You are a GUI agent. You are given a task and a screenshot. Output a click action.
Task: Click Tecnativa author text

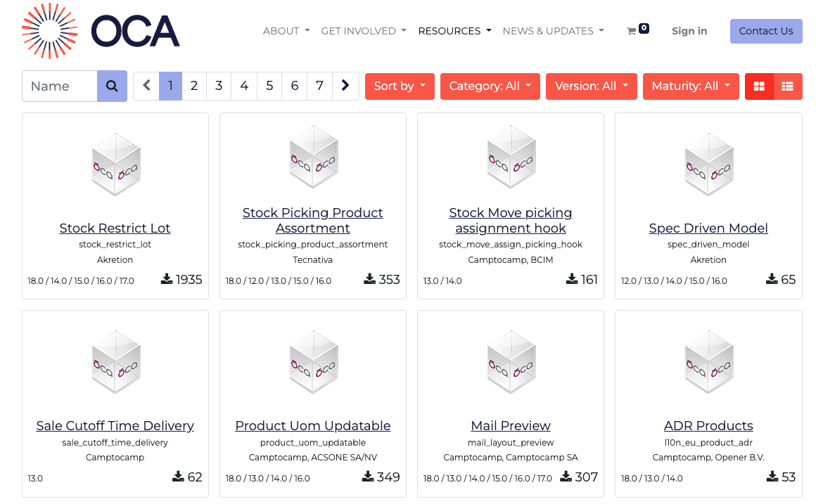point(313,259)
